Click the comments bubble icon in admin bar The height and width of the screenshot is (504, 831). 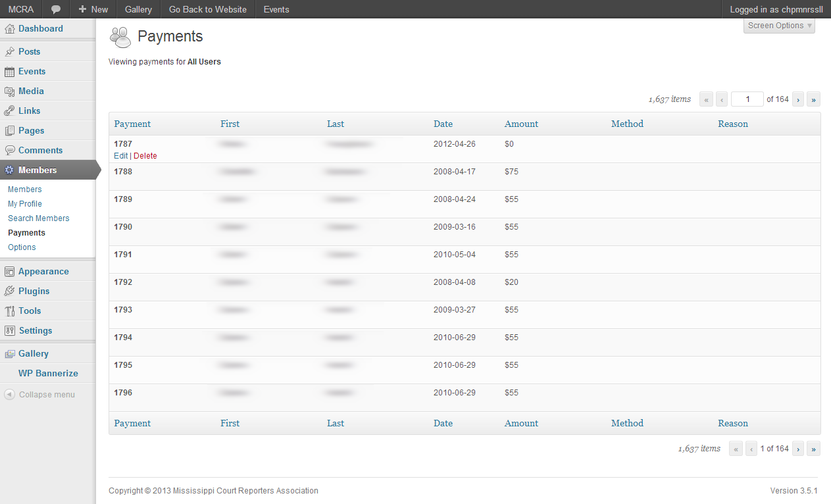click(x=56, y=9)
